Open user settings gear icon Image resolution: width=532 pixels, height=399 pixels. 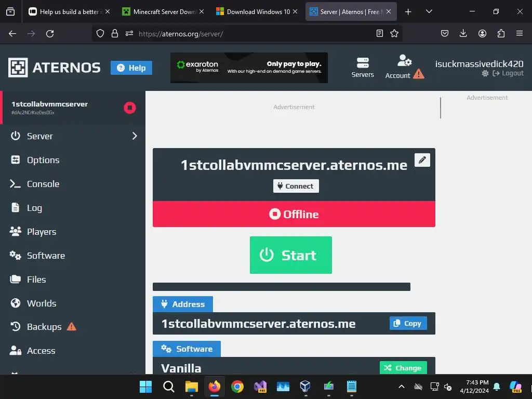(x=485, y=73)
